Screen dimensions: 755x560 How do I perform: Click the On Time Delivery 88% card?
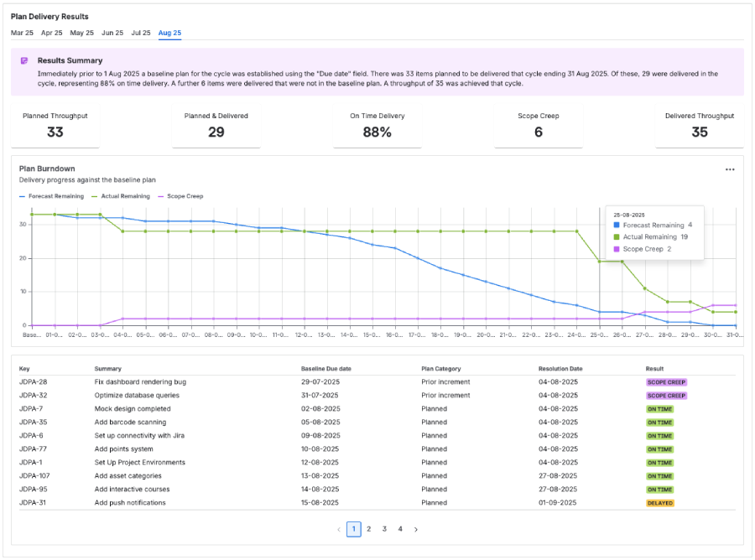coord(377,127)
